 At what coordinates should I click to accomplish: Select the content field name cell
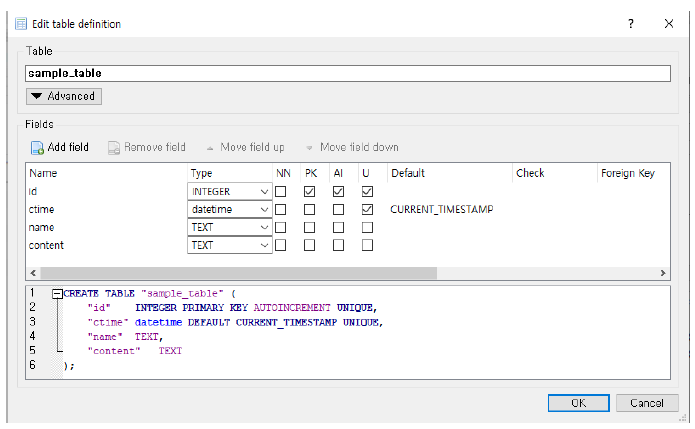[106, 245]
